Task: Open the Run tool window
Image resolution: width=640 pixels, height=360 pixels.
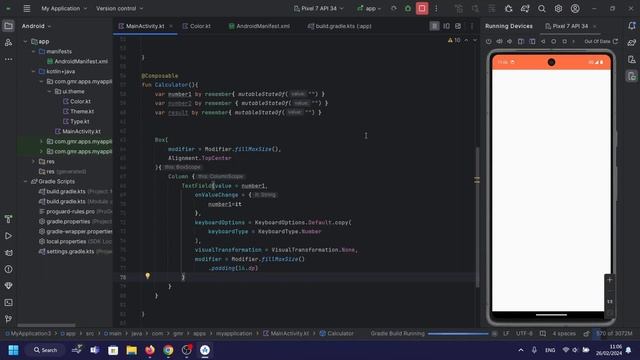Action: [8, 236]
